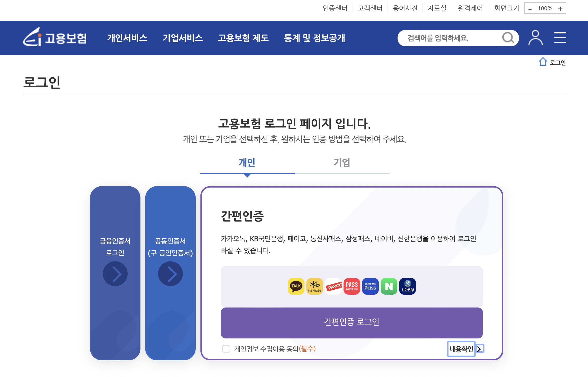The image size is (588, 377).
Task: Open the 고객센터 link
Action: pos(370,8)
